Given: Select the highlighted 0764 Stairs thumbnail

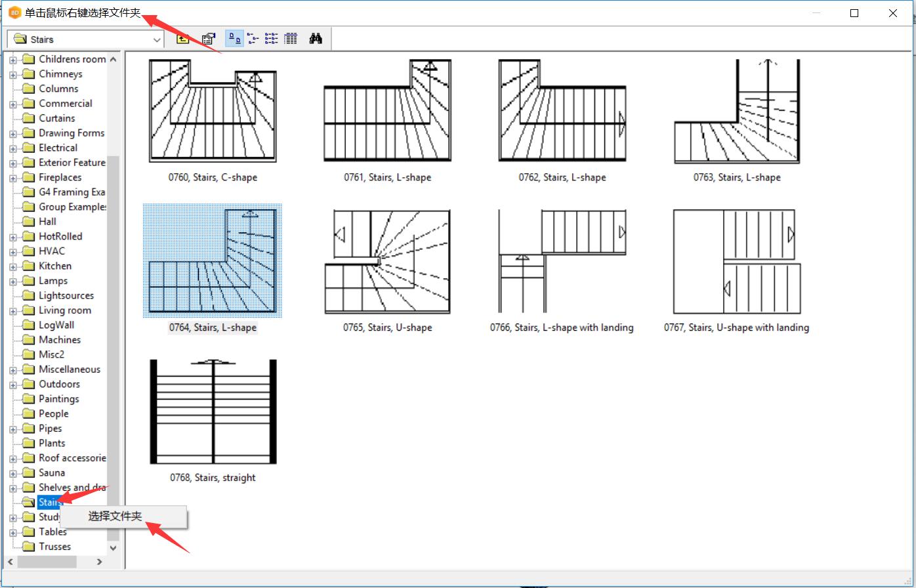Looking at the screenshot, I should pos(213,261).
